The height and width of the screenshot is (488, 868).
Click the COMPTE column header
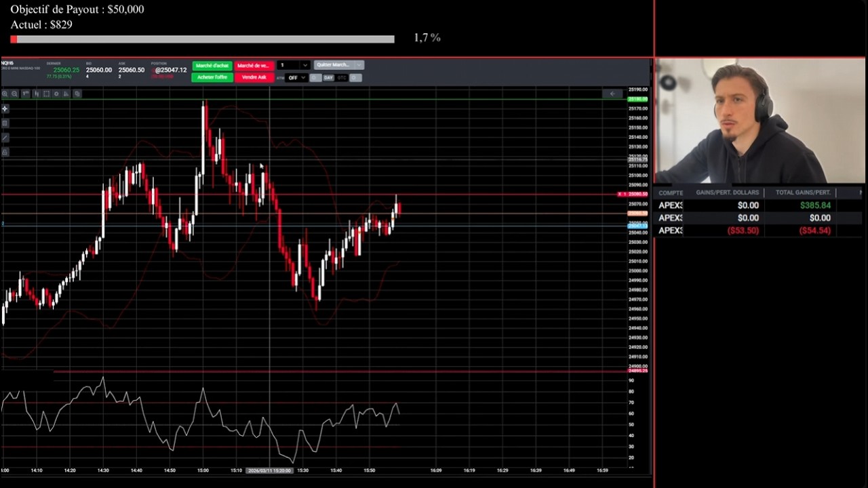point(670,192)
